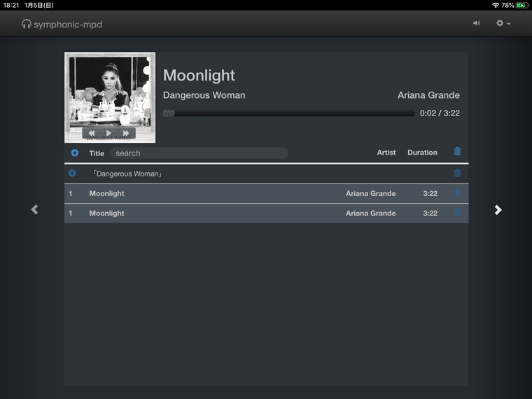Click the play button on album art
The height and width of the screenshot is (399, 532).
[108, 133]
